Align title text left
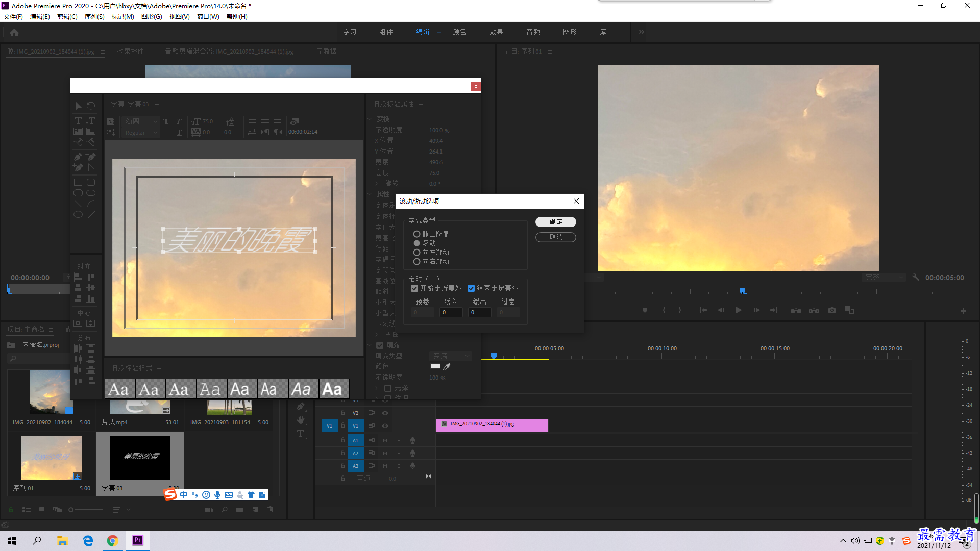The height and width of the screenshot is (551, 980). click(252, 121)
